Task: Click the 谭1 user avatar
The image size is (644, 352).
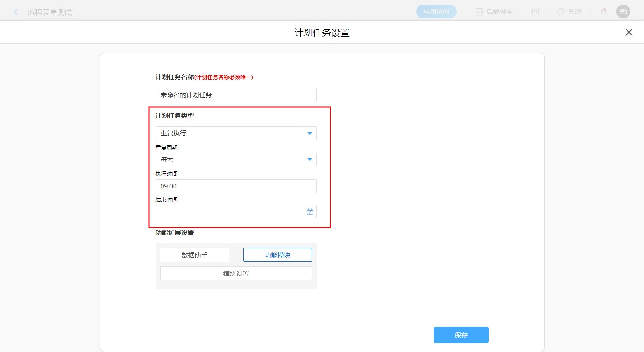Action: point(623,12)
